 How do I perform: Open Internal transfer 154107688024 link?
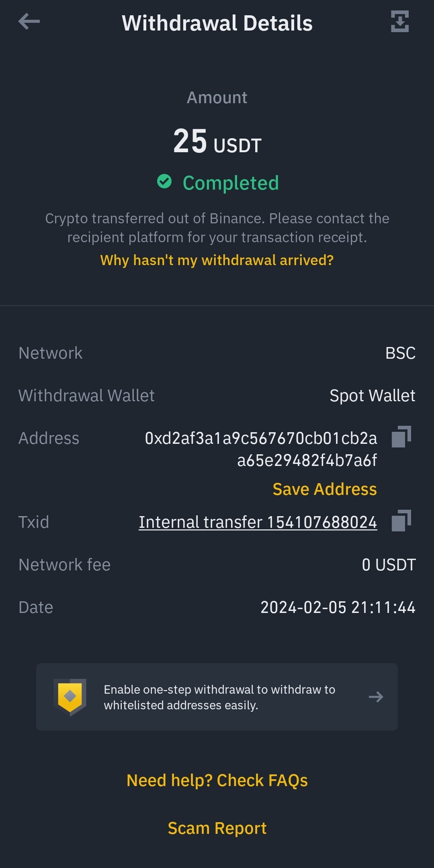point(258,522)
